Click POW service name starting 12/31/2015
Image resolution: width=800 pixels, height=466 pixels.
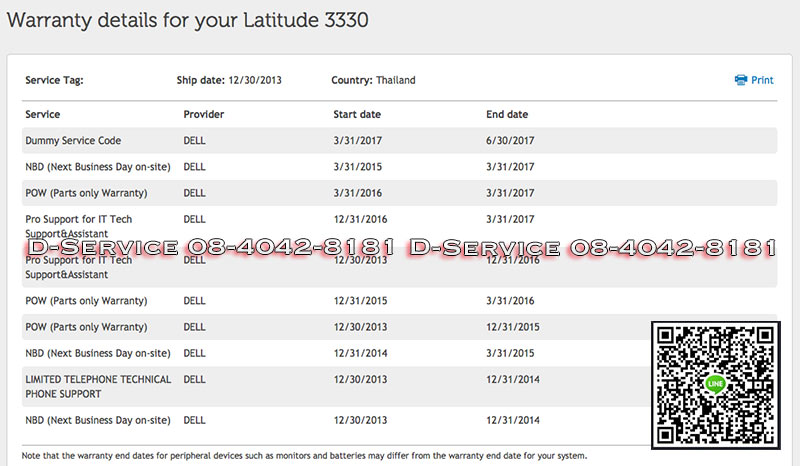pyautogui.click(x=86, y=301)
